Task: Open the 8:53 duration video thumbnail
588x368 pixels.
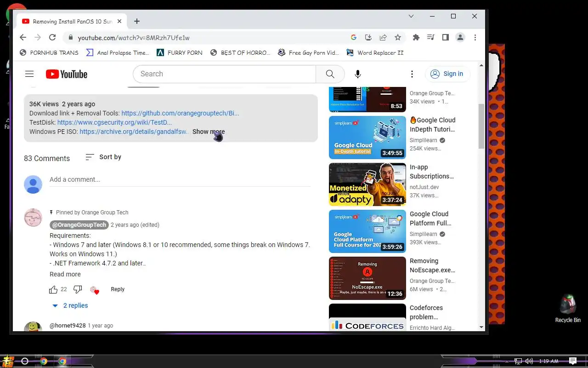Action: pos(367,99)
